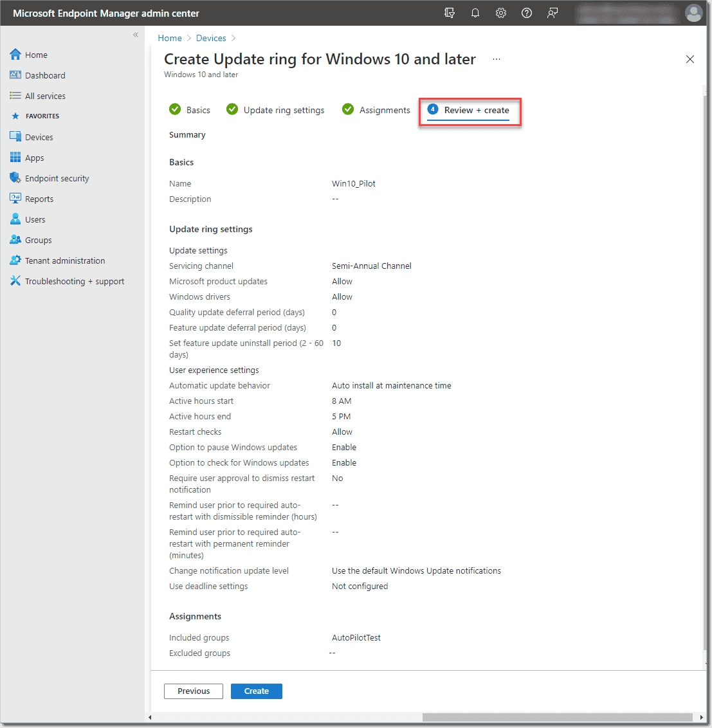This screenshot has height=728, width=712.
Task: Click the Troubleshooting + support tools icon
Action: tap(15, 281)
